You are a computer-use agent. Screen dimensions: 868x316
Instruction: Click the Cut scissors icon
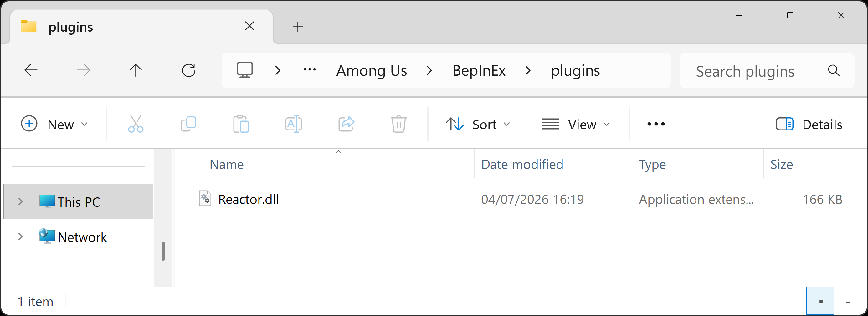(136, 124)
